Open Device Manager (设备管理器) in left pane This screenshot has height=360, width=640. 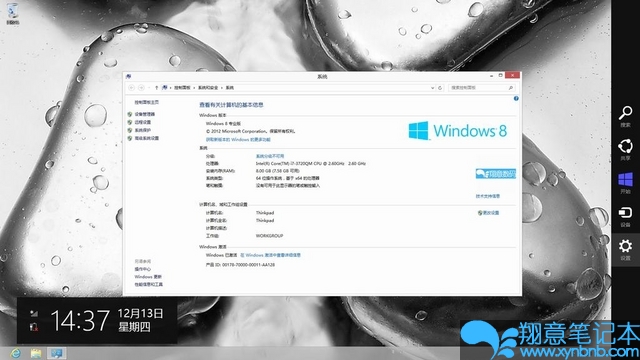point(145,114)
